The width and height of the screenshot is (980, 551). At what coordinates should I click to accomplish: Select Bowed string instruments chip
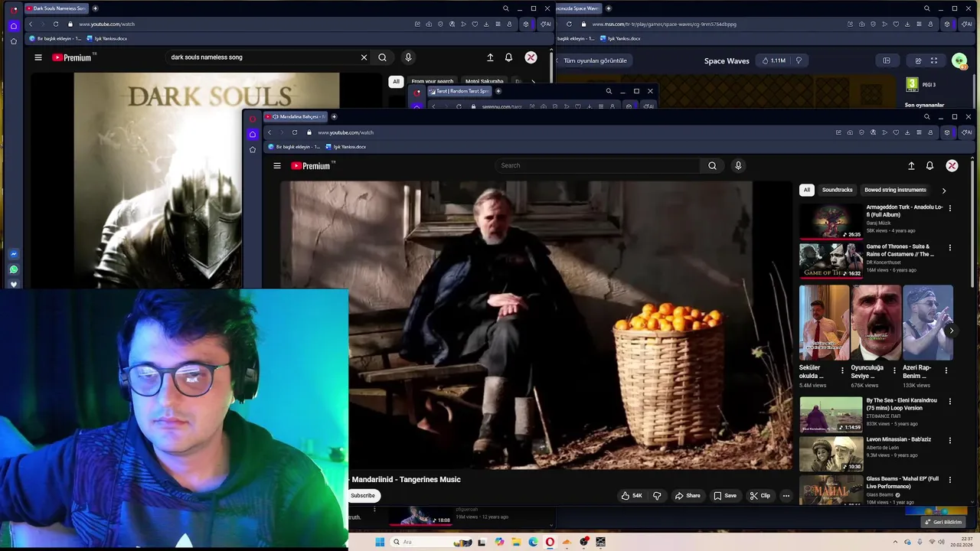895,190
